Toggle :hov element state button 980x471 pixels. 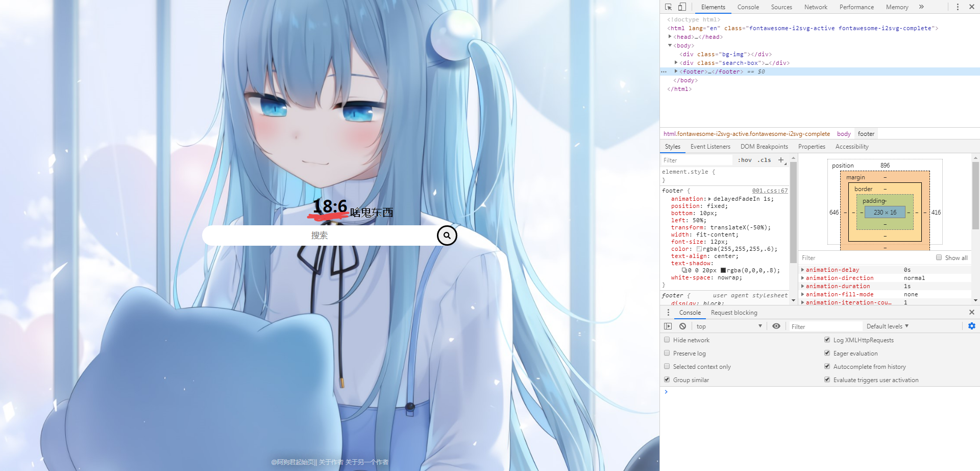[x=745, y=160]
